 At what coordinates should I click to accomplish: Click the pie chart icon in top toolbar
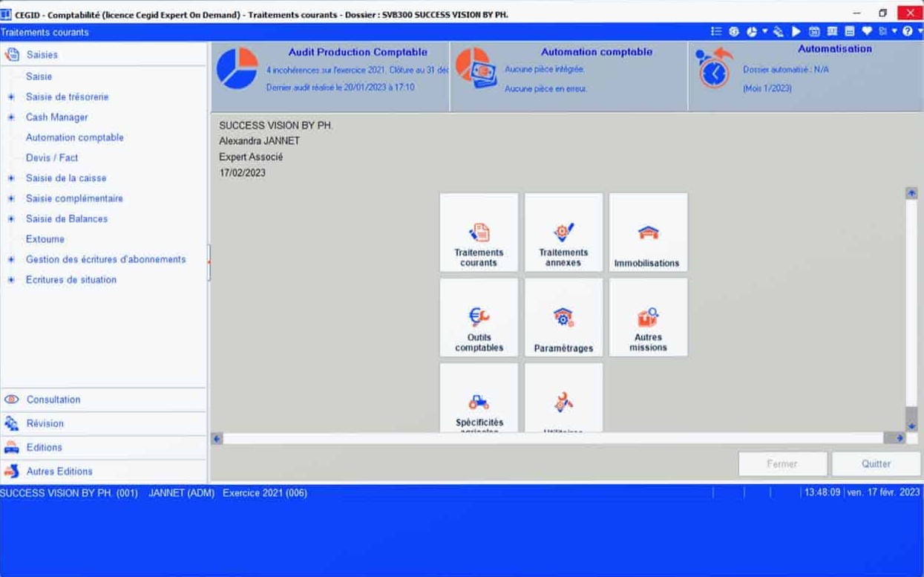coord(752,31)
